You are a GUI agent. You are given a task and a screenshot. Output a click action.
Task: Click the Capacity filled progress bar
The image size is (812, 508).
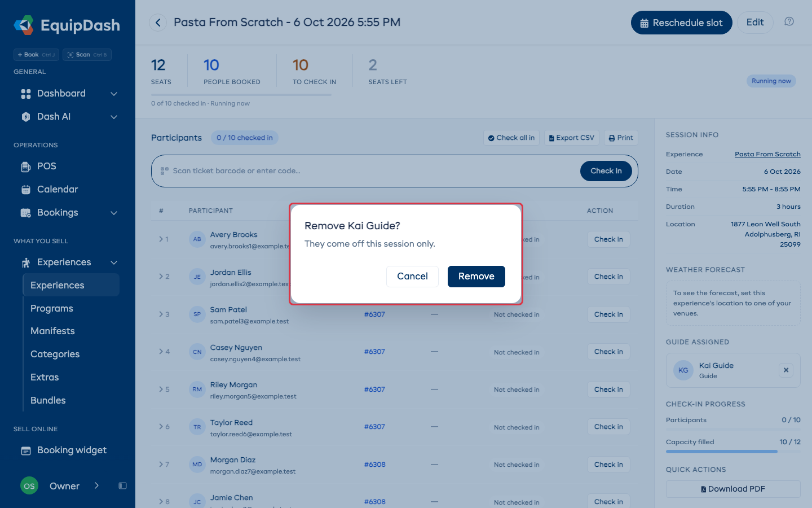point(733,452)
